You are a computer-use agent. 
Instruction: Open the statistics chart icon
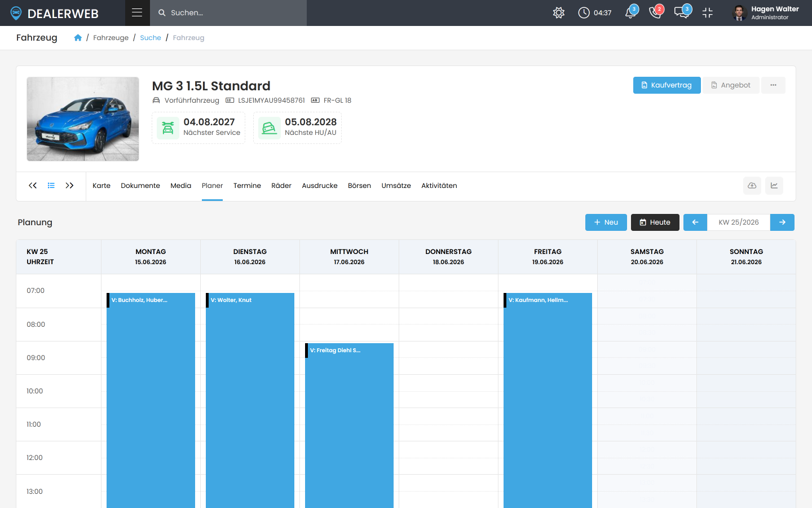click(774, 186)
